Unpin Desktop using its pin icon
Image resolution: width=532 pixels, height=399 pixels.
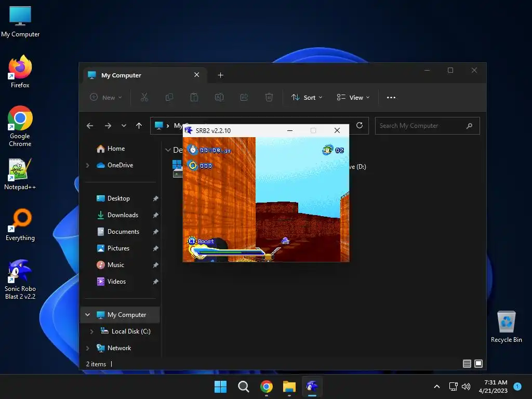[155, 198]
